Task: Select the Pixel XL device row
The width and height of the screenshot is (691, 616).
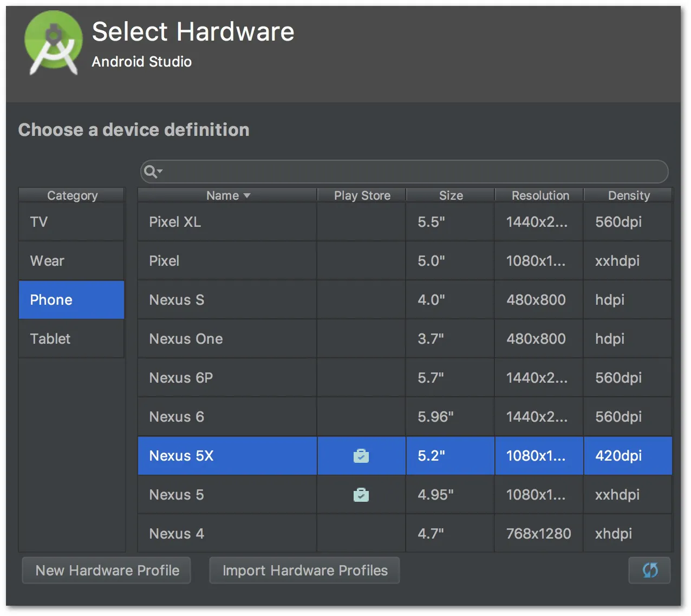Action: click(x=405, y=222)
